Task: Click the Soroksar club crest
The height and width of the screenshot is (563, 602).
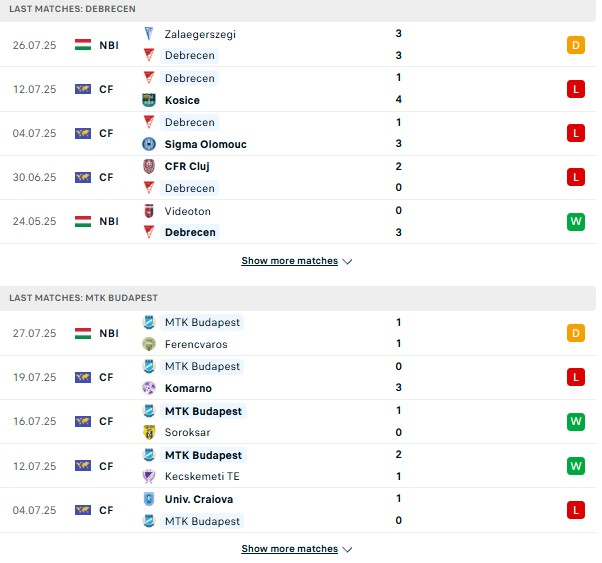Action: [149, 432]
